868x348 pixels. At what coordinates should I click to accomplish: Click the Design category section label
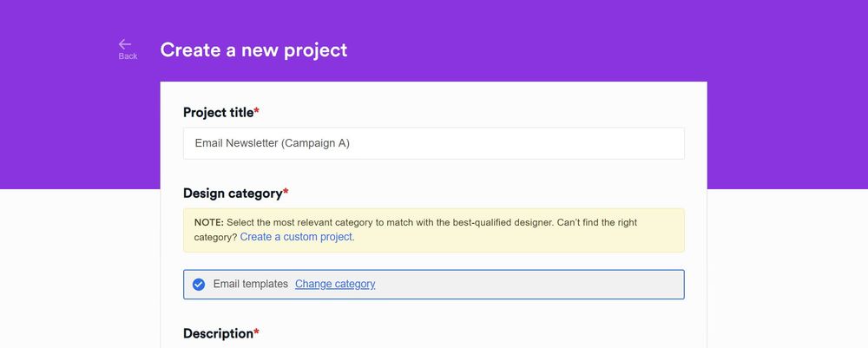(x=233, y=193)
